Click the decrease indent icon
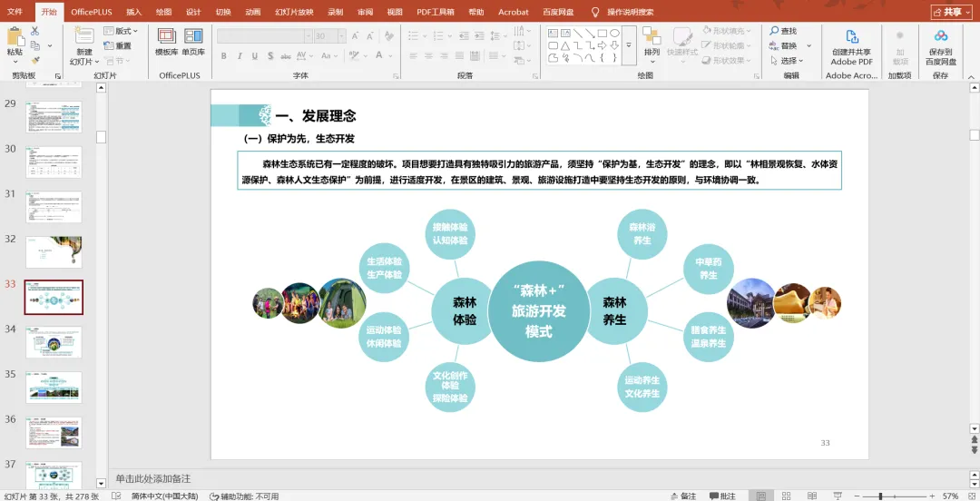 point(464,36)
